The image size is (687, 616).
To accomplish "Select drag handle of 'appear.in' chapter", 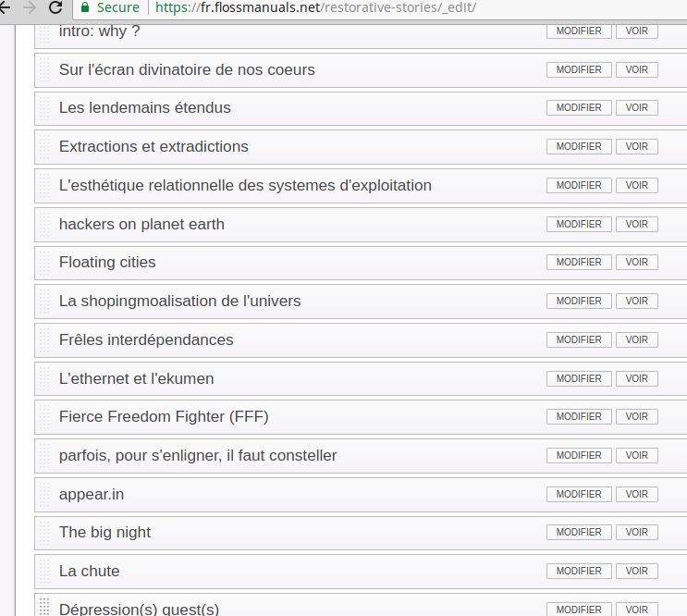I will tap(43, 495).
